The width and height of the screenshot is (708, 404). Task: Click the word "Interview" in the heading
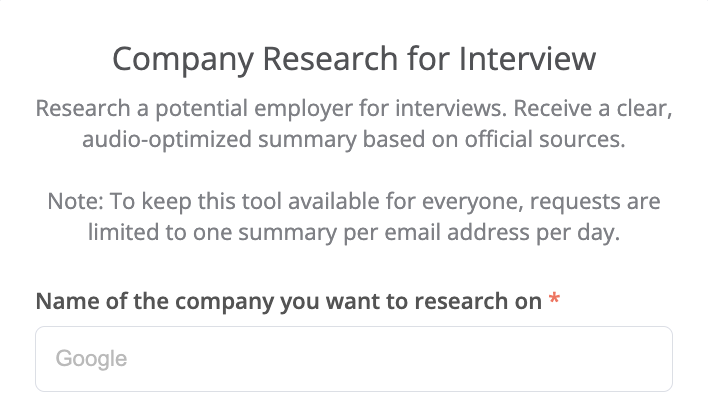(x=527, y=59)
